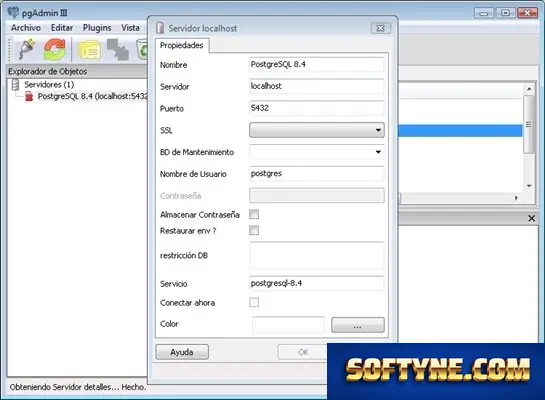Screen dimensions: 545x400
Task: Open the yellow Properties folder icon
Action: coord(89,50)
